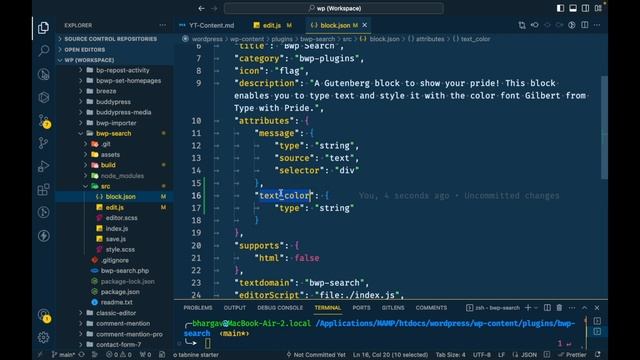Screen dimensions: 640x360
Task: Toggle bottom panel layout icon
Action: pos(573,8)
